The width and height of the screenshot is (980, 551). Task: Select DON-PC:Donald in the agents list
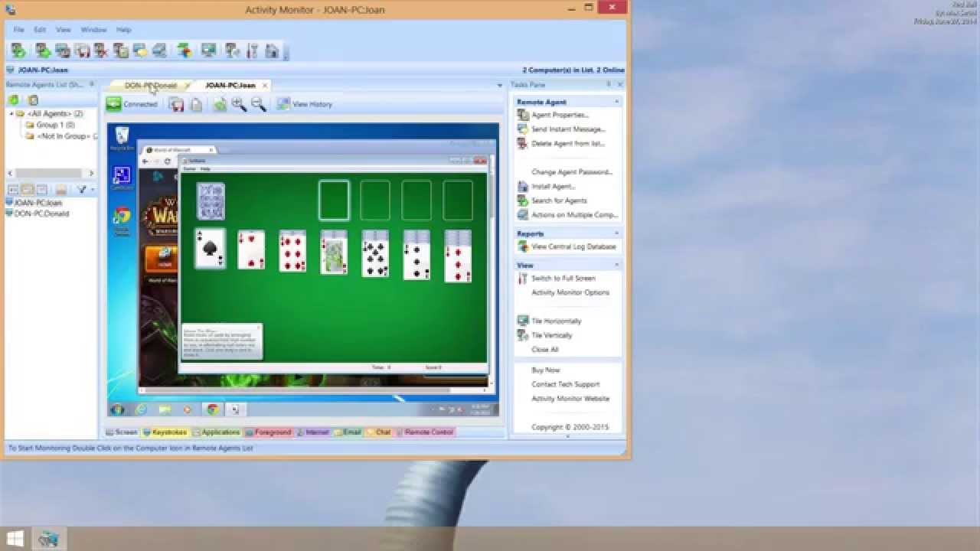[x=38, y=214]
